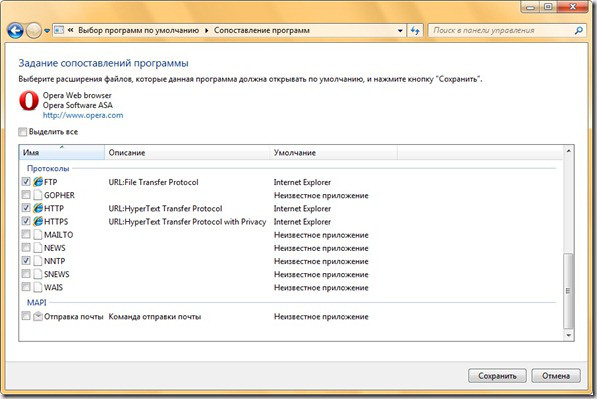The image size is (597, 399).
Task: Click the Протоколы group header
Action: point(48,168)
